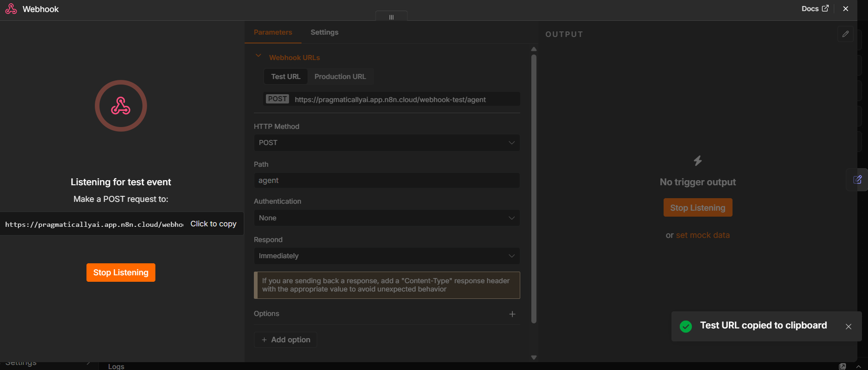
Task: Open the HTTP Method dropdown
Action: pos(387,143)
